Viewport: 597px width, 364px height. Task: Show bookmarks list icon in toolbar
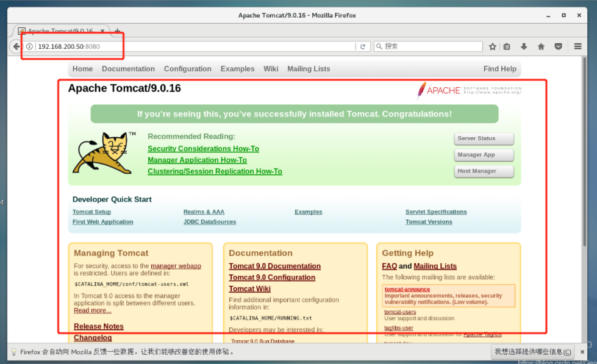click(x=507, y=46)
